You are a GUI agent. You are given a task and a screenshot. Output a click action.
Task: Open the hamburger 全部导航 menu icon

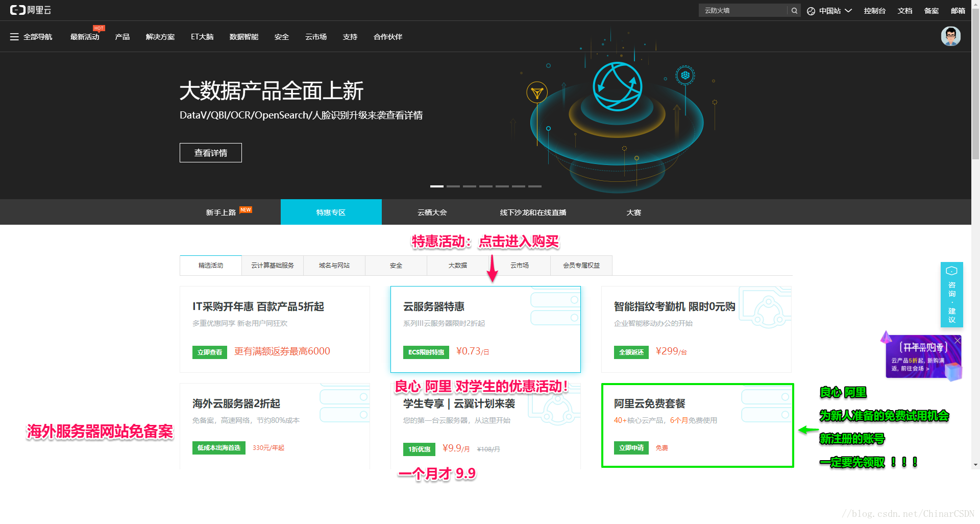click(14, 37)
